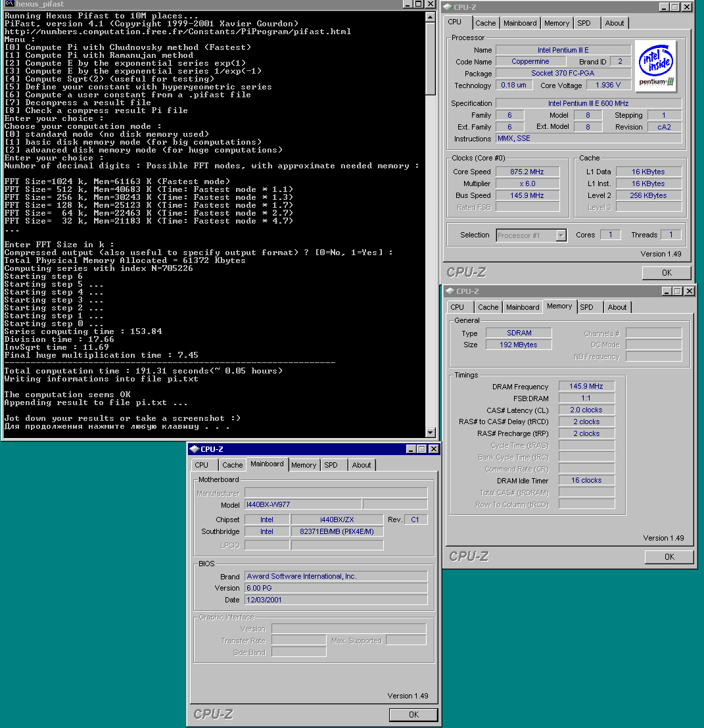Click the Multiplier value 'x 6.0'

tap(528, 184)
